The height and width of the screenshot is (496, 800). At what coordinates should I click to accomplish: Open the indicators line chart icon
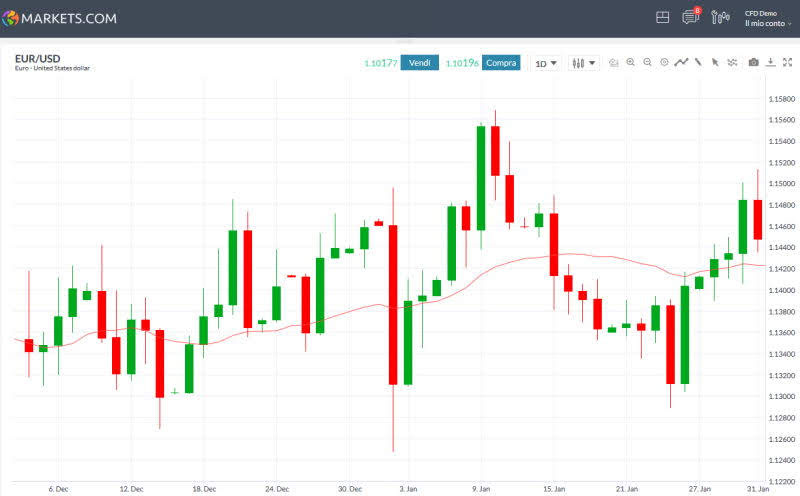tap(681, 63)
